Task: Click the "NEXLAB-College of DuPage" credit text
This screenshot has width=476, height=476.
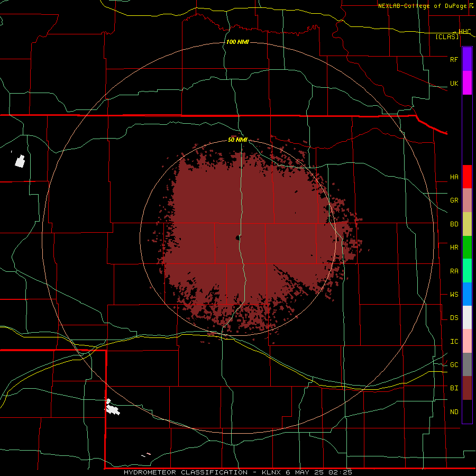Action: (x=423, y=6)
